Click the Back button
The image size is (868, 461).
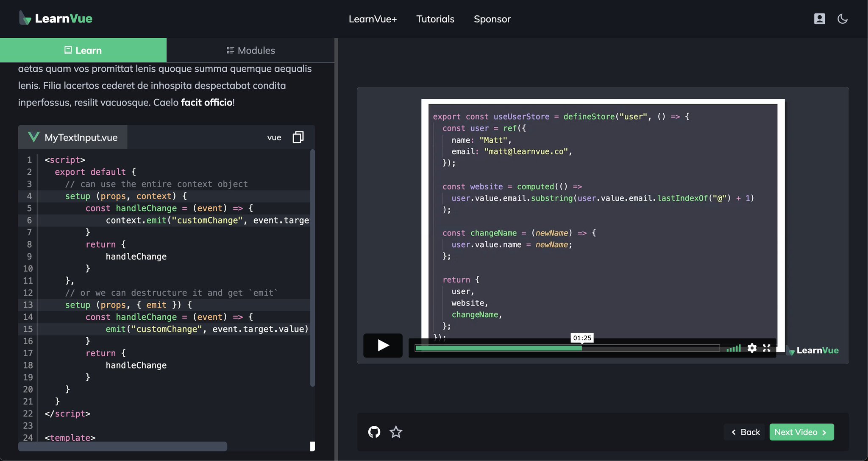(x=744, y=432)
